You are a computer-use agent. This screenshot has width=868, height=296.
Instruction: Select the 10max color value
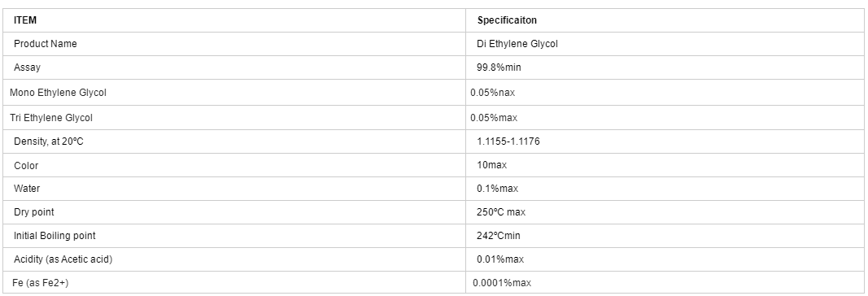coord(491,165)
